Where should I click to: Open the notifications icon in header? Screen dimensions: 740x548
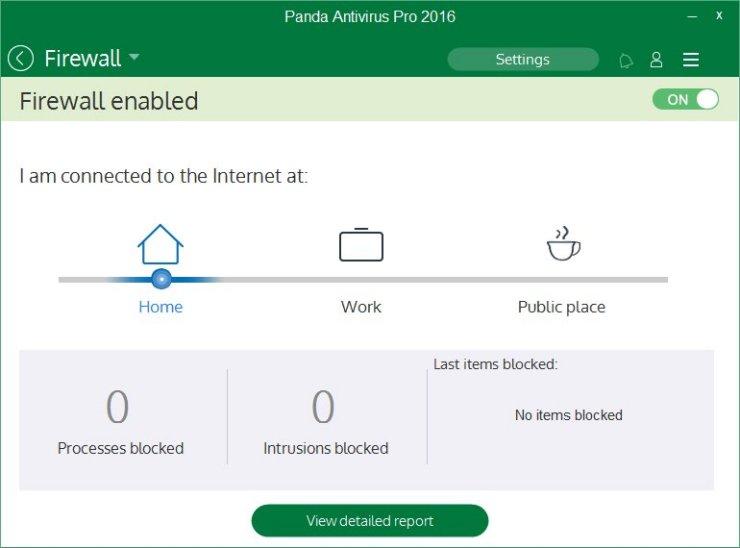(626, 60)
